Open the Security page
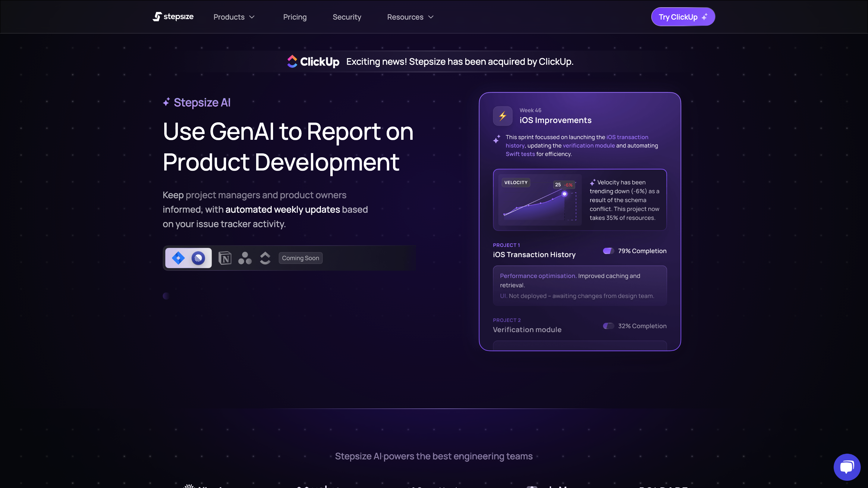Viewport: 868px width, 488px height. pos(347,17)
